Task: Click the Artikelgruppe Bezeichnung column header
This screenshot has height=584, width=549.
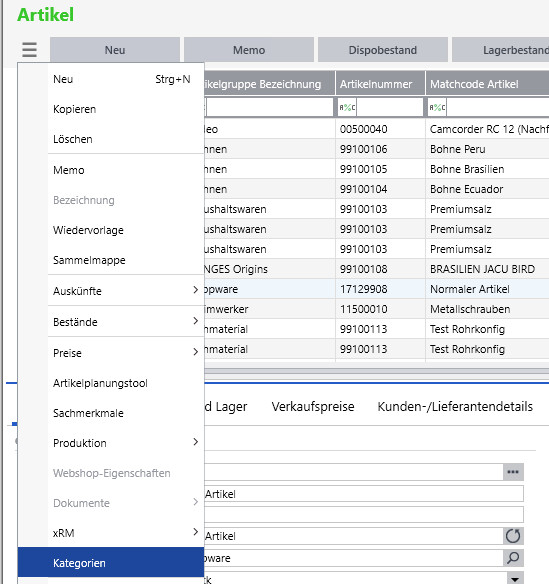Action: [x=270, y=84]
